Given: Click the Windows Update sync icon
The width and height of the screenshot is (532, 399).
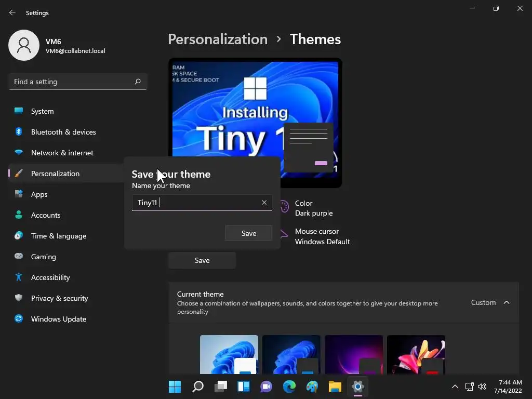Looking at the screenshot, I should 19,318.
